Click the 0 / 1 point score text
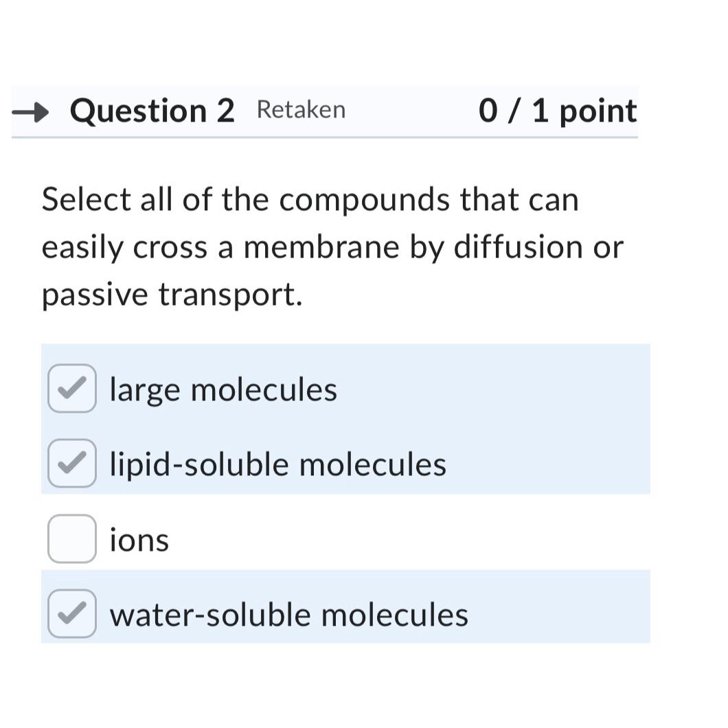Viewport: 728px width, 728px height. pyautogui.click(x=558, y=110)
